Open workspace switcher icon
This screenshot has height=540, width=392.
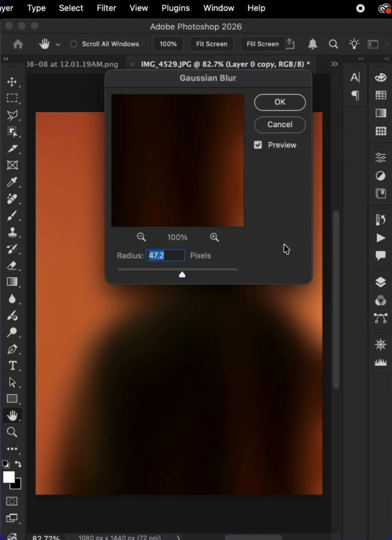373,44
